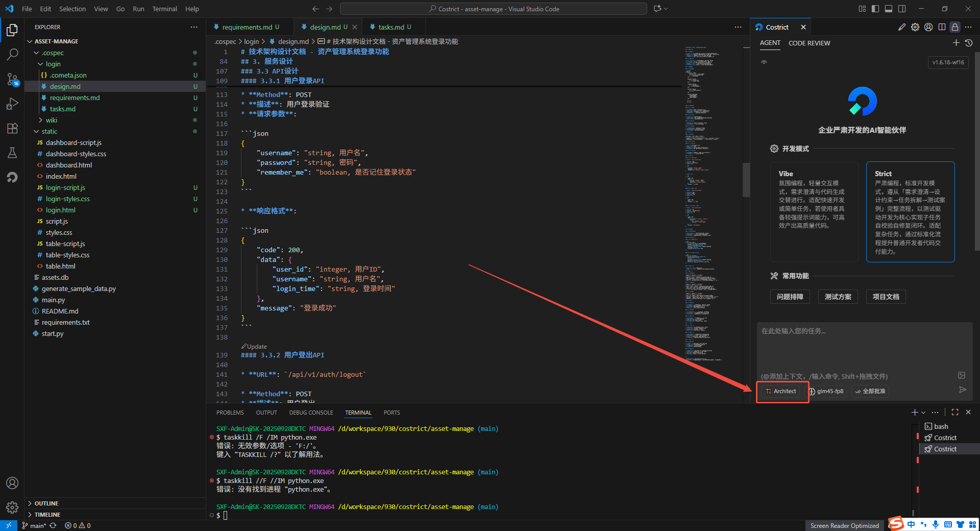Open the Source Control view in activity bar
Screen dimensions: 980x531
(x=12, y=79)
